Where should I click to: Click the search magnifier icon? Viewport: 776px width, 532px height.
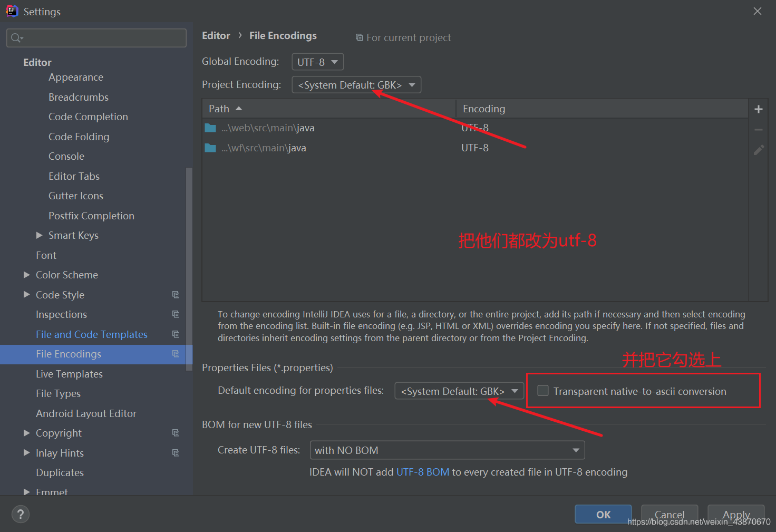pos(16,38)
